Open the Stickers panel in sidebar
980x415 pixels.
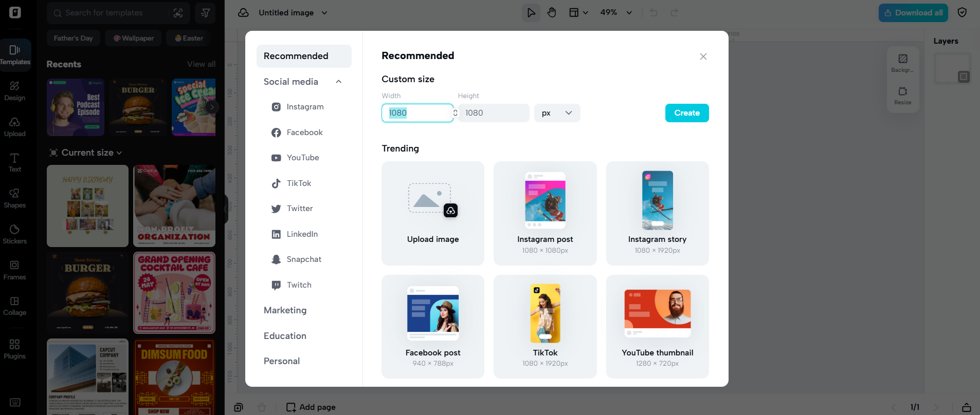click(x=14, y=234)
